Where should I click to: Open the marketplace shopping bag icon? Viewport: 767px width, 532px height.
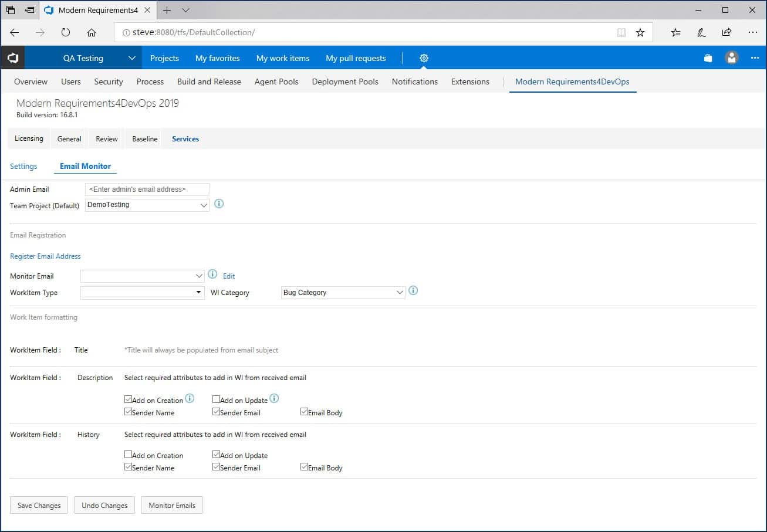click(x=708, y=58)
